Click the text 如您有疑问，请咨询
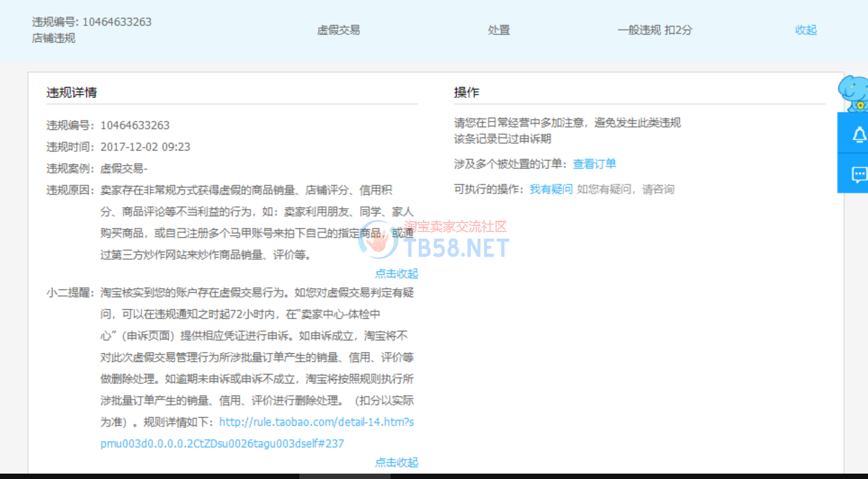868x479 pixels. click(x=626, y=189)
